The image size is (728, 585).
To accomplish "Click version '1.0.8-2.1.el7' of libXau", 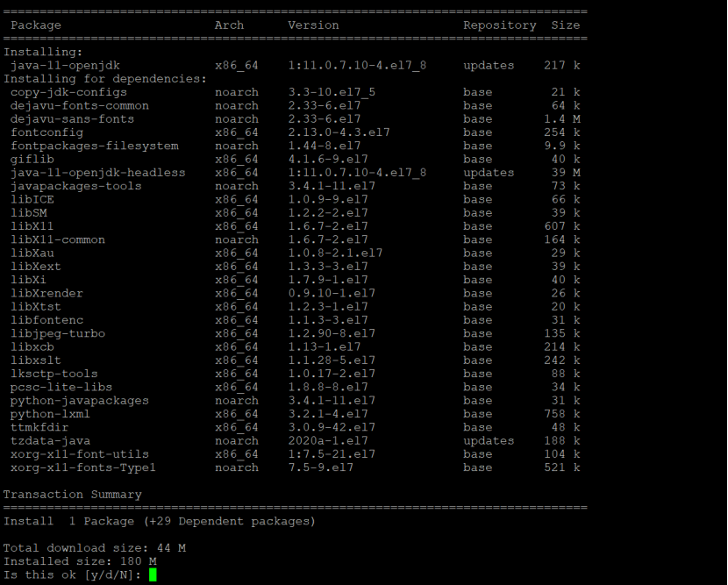I will 335,253.
